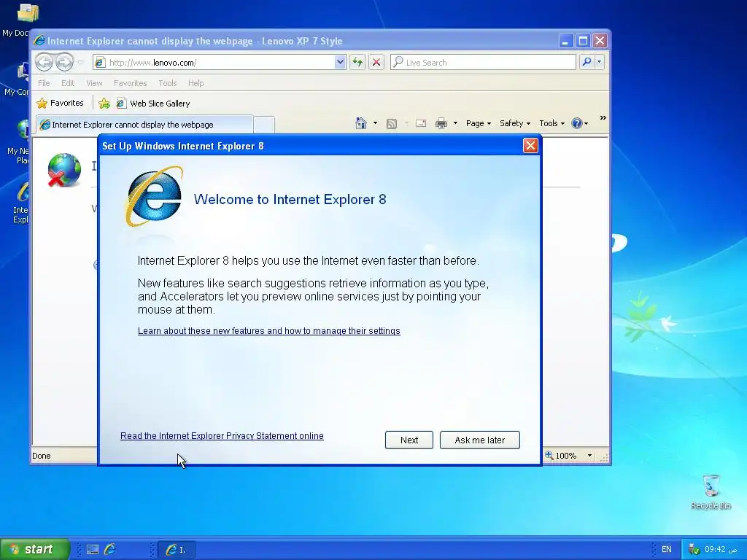Screen dimensions: 747x560
Task: Maximize the Internet Explorer window
Action: click(583, 41)
